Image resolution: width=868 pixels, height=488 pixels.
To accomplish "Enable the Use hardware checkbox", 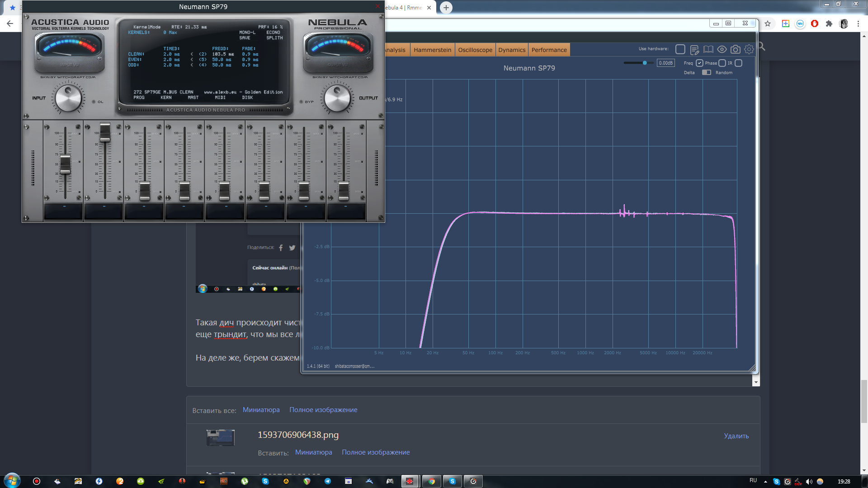I will click(680, 49).
